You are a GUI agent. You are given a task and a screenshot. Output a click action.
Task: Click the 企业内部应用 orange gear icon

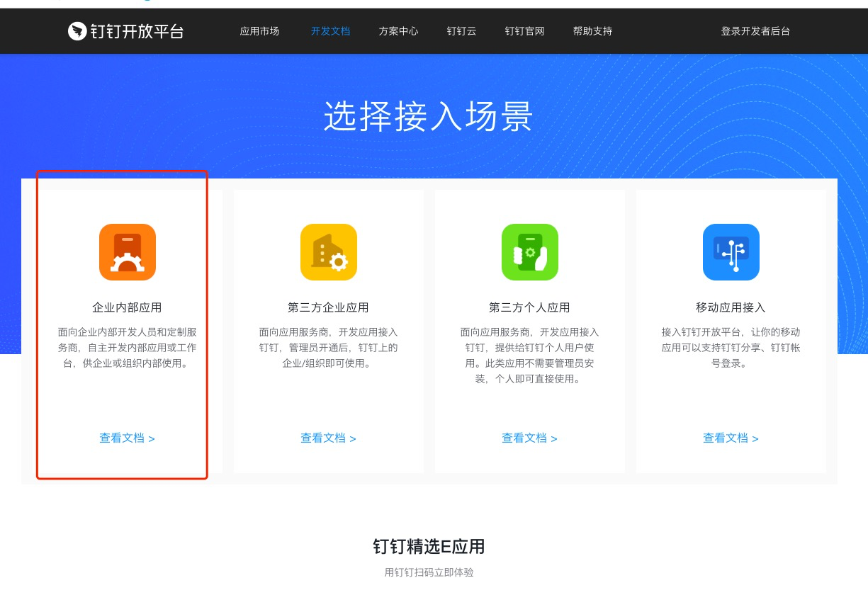tap(128, 252)
